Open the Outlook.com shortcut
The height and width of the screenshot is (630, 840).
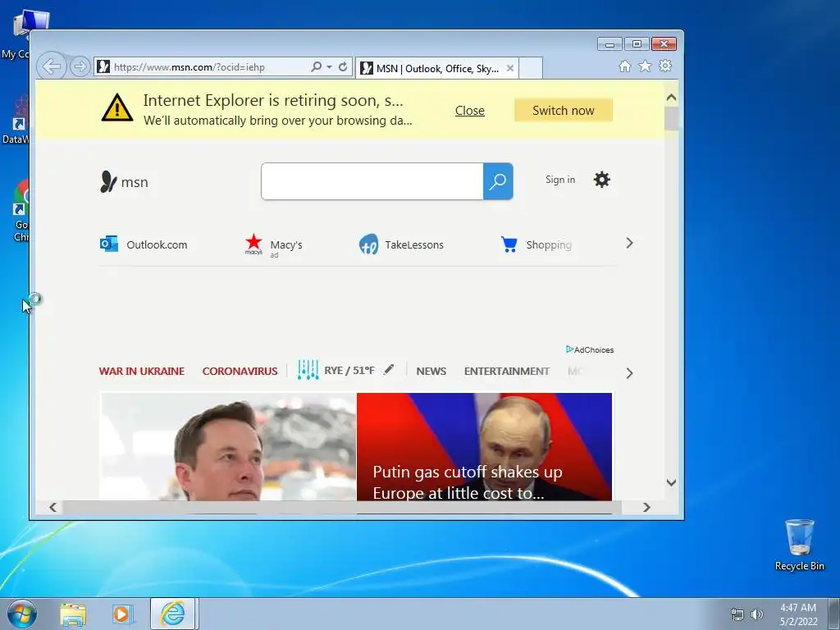pos(144,244)
